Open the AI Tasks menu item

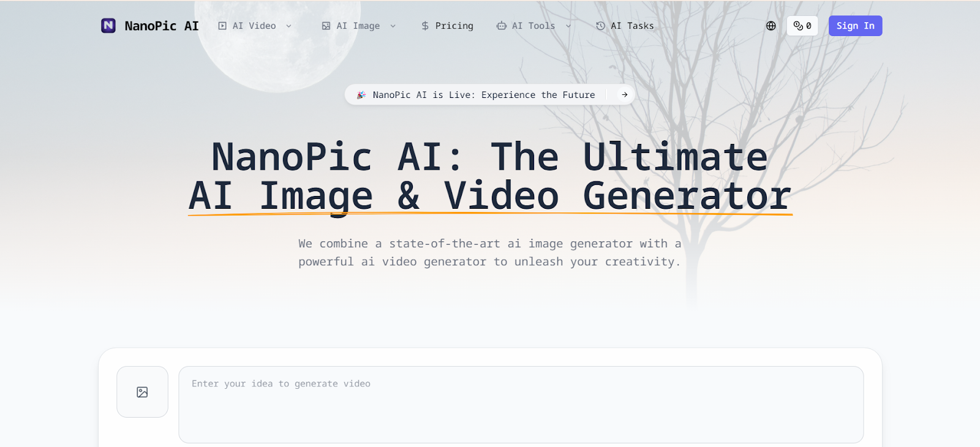coord(632,26)
